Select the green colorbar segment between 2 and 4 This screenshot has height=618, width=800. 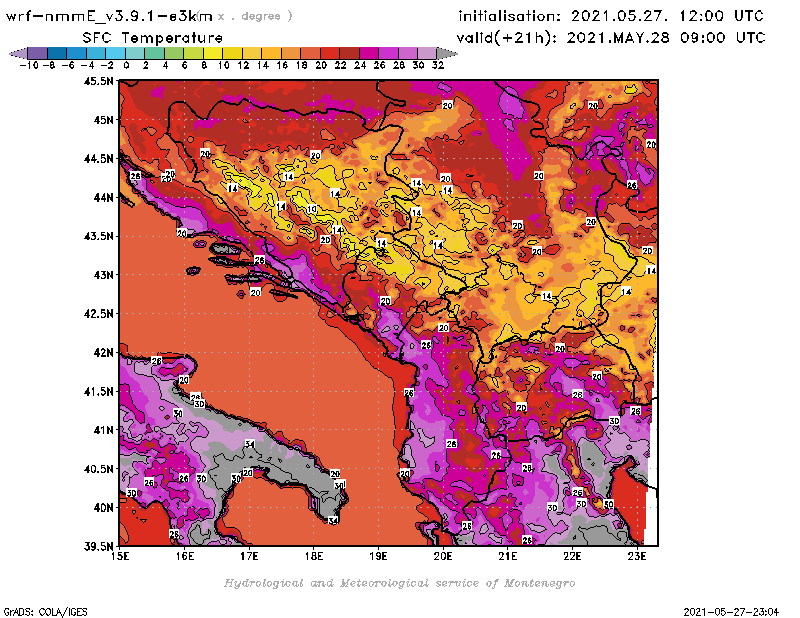pos(154,53)
